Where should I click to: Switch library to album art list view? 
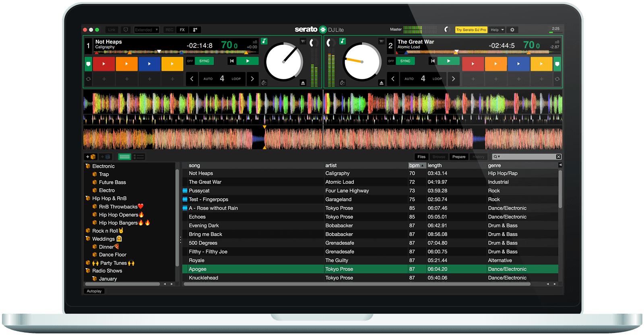tap(139, 157)
